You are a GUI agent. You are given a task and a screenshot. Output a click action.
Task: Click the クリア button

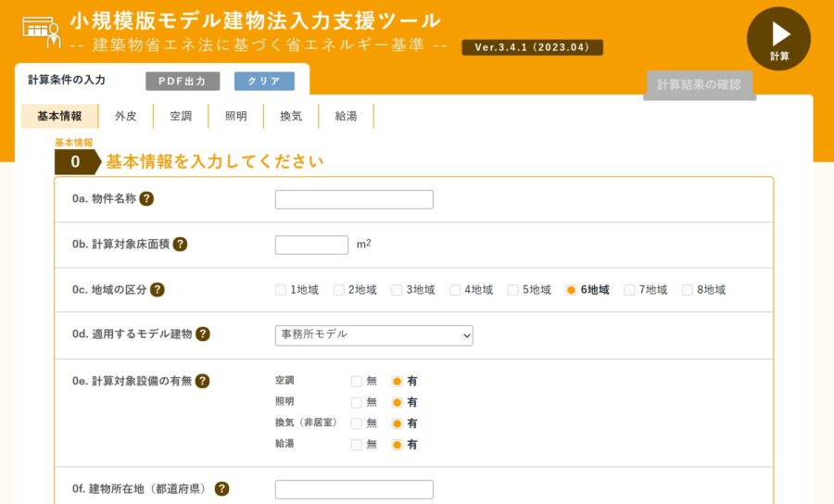264,82
